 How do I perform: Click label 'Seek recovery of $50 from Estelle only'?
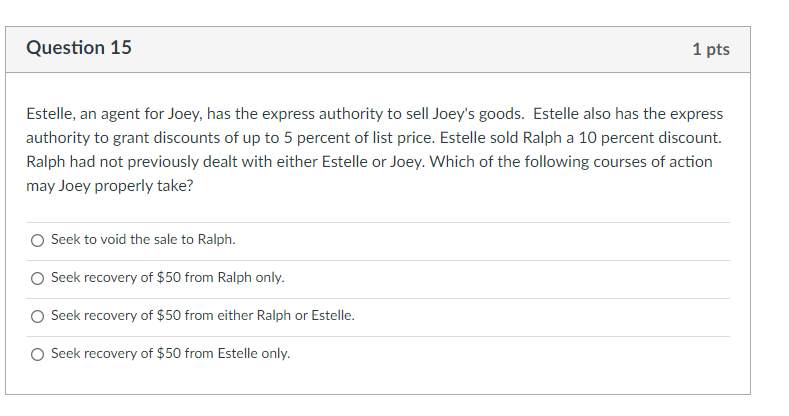click(171, 354)
